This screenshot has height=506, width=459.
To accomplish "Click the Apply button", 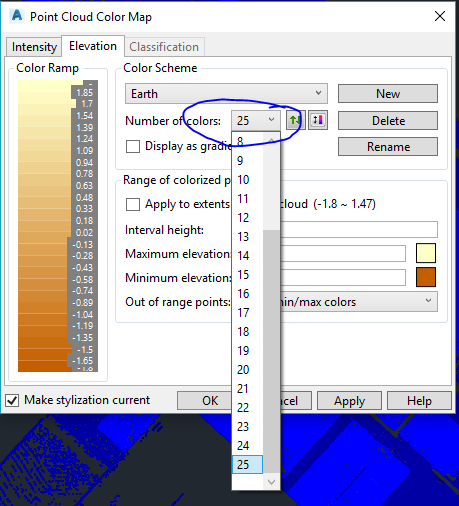I will [x=349, y=400].
